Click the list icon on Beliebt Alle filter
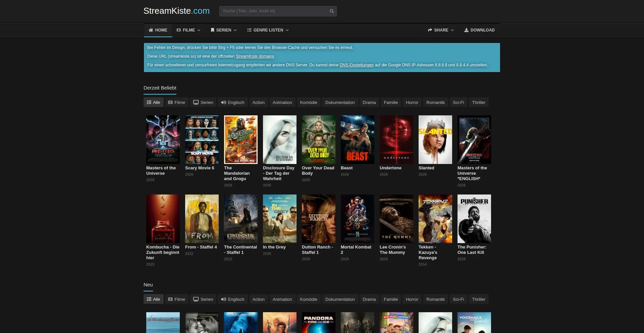Viewport: 644px width, 333px height. point(149,103)
